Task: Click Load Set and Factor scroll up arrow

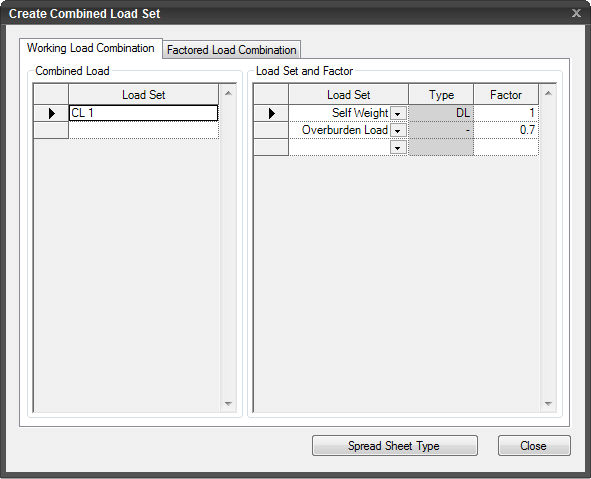Action: (548, 93)
